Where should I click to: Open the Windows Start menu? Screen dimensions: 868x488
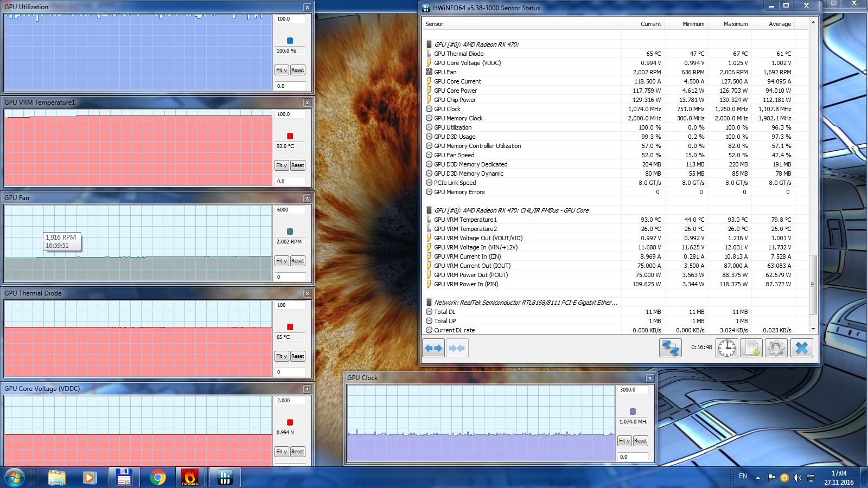click(15, 477)
